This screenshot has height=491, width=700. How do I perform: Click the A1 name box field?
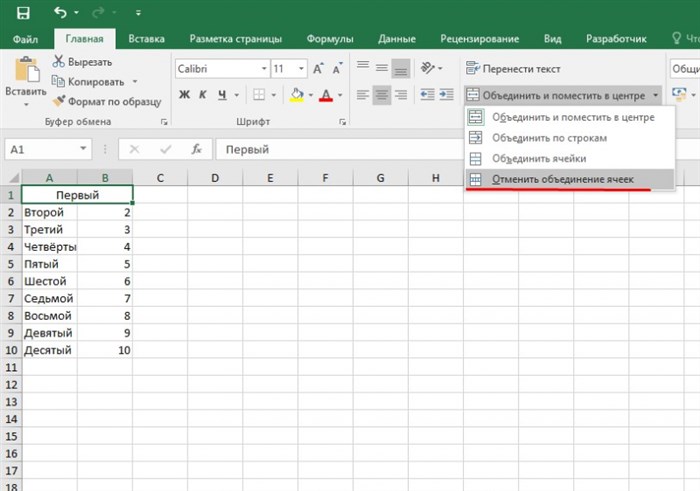41,150
